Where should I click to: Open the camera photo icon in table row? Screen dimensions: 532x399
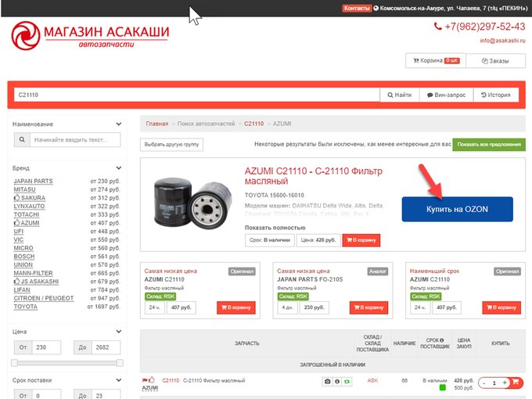[327, 382]
